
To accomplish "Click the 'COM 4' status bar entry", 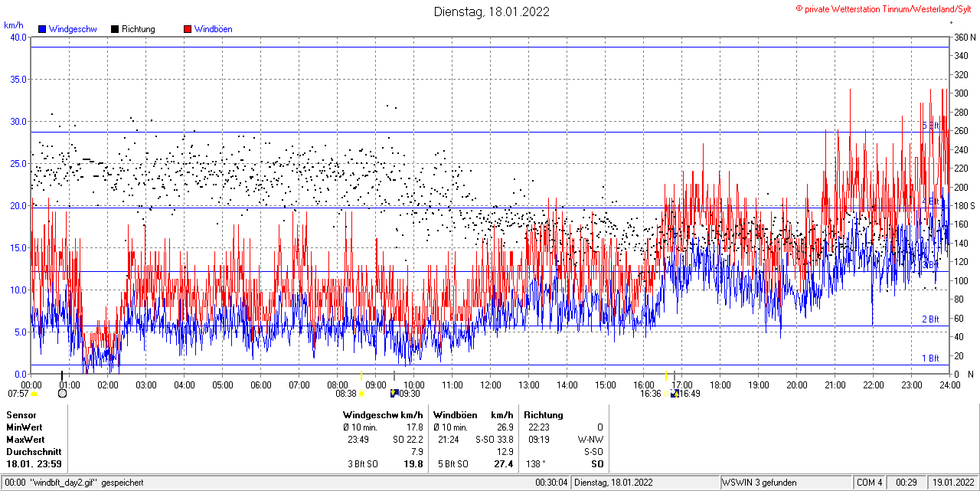I will 870,483.
